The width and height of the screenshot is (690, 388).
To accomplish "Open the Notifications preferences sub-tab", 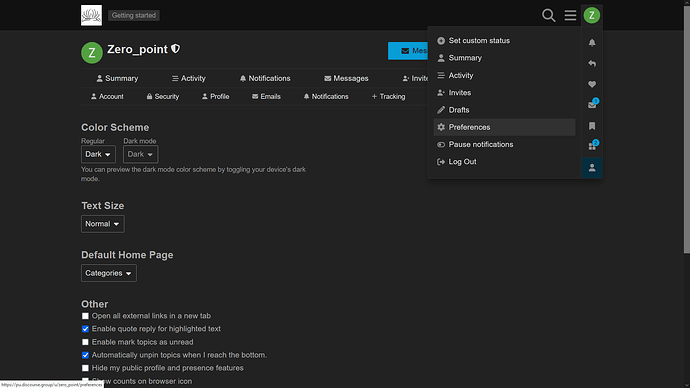I will click(x=326, y=96).
